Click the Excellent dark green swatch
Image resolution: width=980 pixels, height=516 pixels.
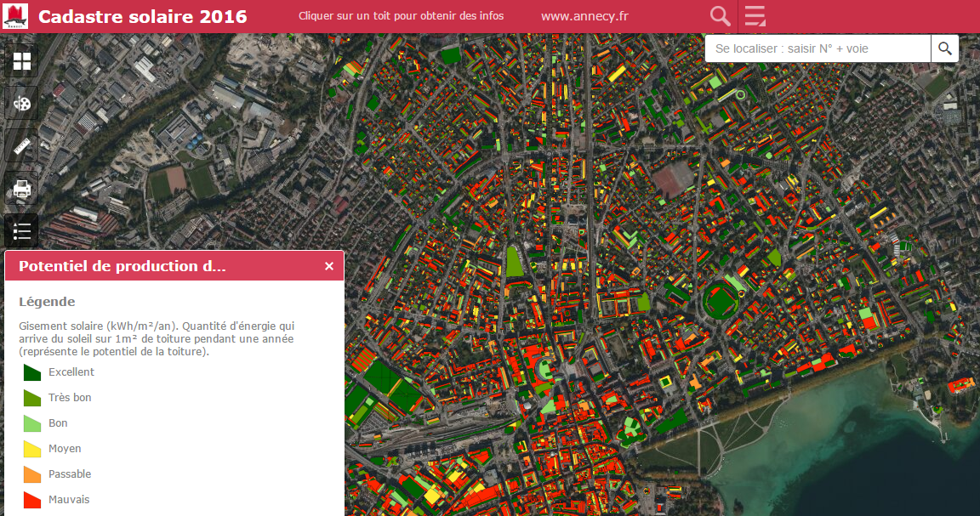point(31,372)
